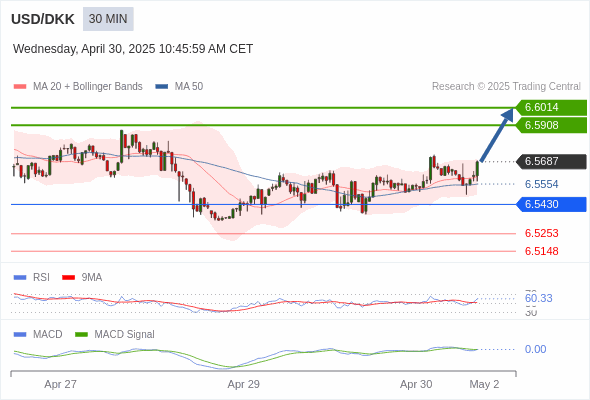Toggle MA 20 + Bollinger Bands legend
590x400 pixels.
click(78, 87)
